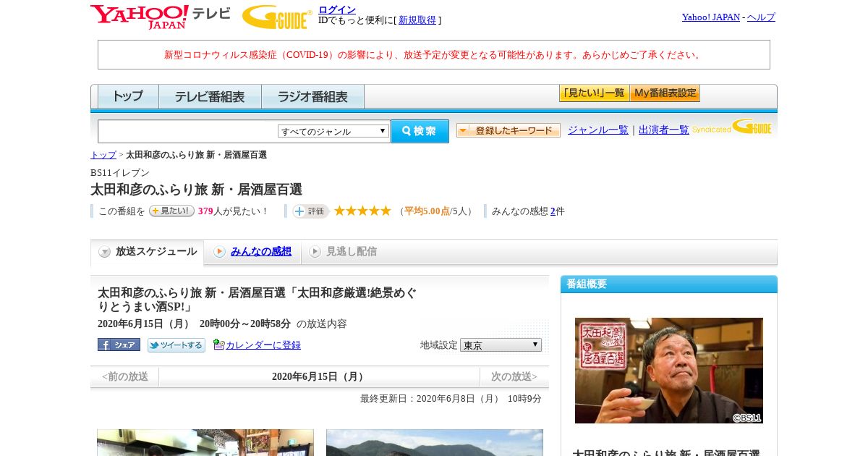This screenshot has height=456, width=868.
Task: Click the 番組概要 panel header
Action: pyautogui.click(x=669, y=284)
